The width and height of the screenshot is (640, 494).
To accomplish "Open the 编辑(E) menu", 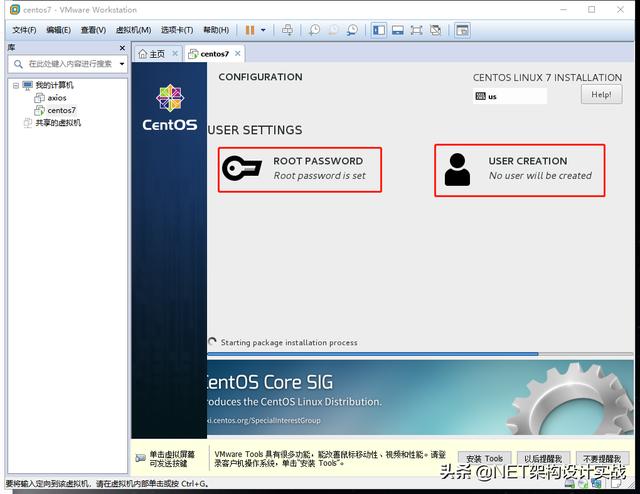I will 58,30.
